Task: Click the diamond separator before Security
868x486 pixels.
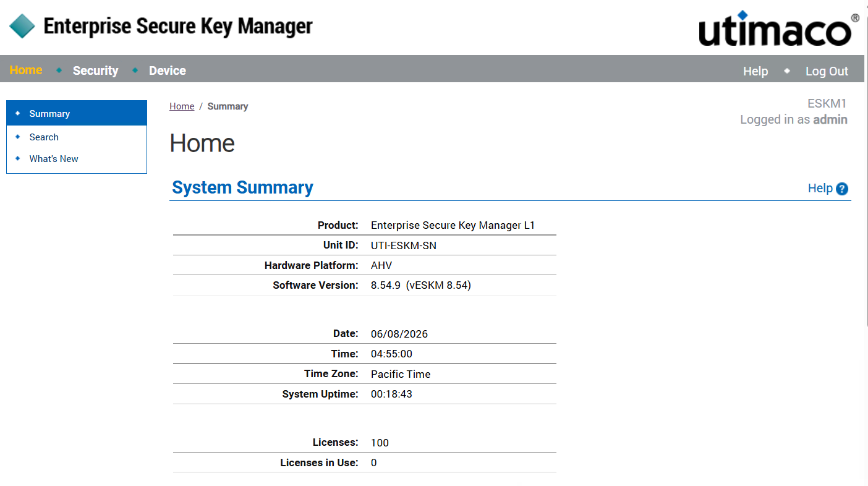Action: tap(59, 70)
